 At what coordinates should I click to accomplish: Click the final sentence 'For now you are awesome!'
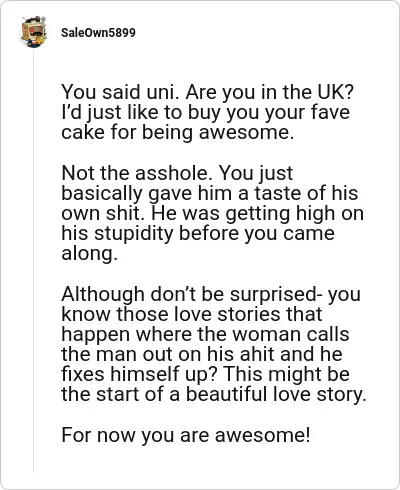[186, 435]
